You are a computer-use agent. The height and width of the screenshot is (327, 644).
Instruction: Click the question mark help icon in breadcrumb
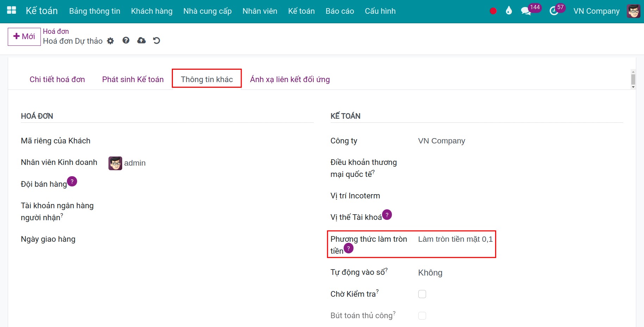tap(126, 41)
